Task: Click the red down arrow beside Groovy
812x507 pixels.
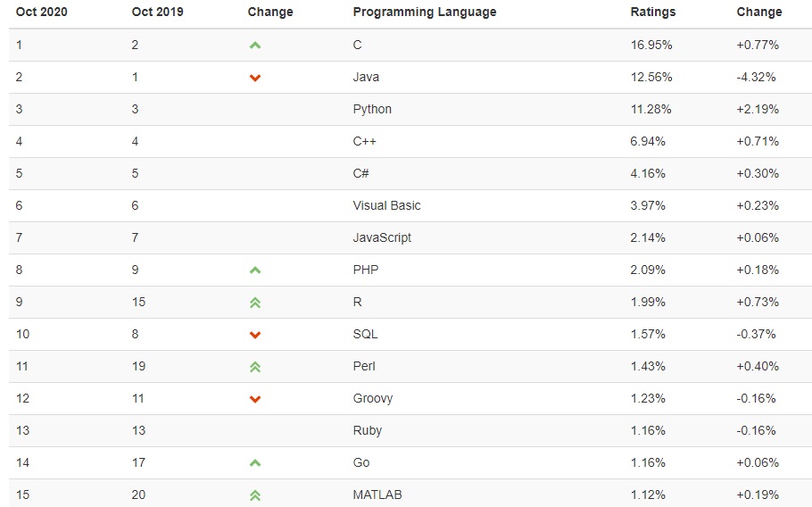Action: [255, 399]
